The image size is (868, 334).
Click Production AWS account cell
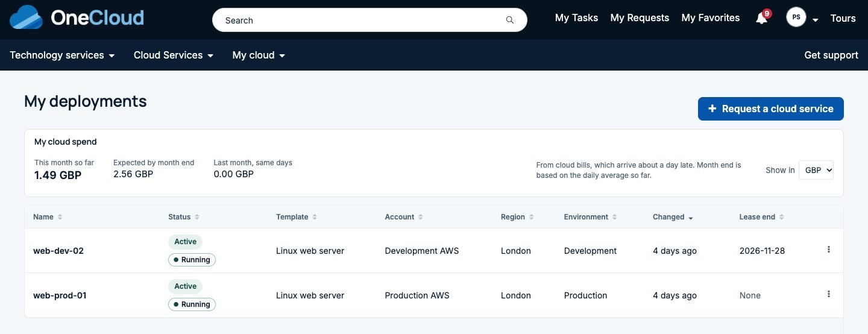tap(417, 295)
